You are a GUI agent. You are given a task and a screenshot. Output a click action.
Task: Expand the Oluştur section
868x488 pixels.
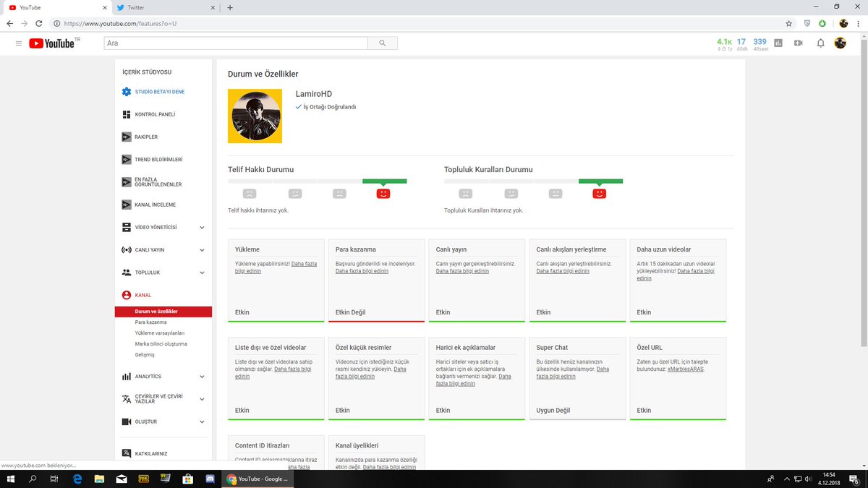coord(201,421)
